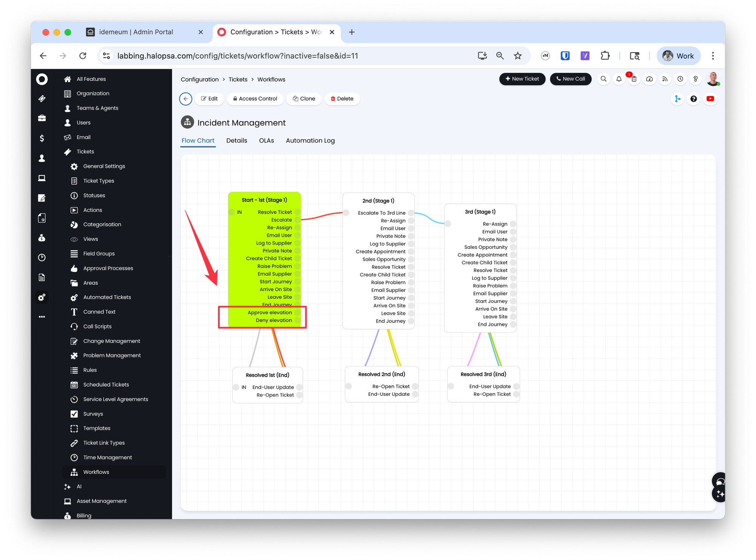Image resolution: width=756 pixels, height=560 pixels.
Task: Open Access Control
Action: pos(255,99)
